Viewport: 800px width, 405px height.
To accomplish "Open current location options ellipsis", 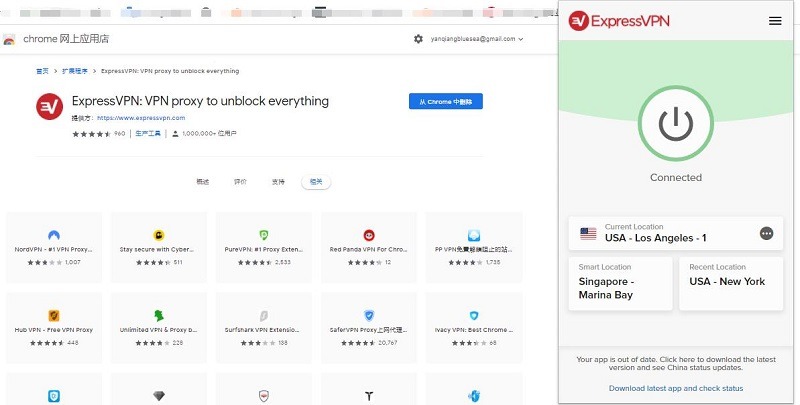I will (x=766, y=234).
